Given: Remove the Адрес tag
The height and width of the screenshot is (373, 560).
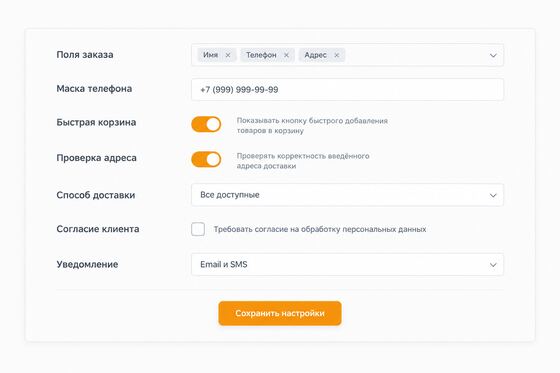Looking at the screenshot, I should [x=336, y=55].
